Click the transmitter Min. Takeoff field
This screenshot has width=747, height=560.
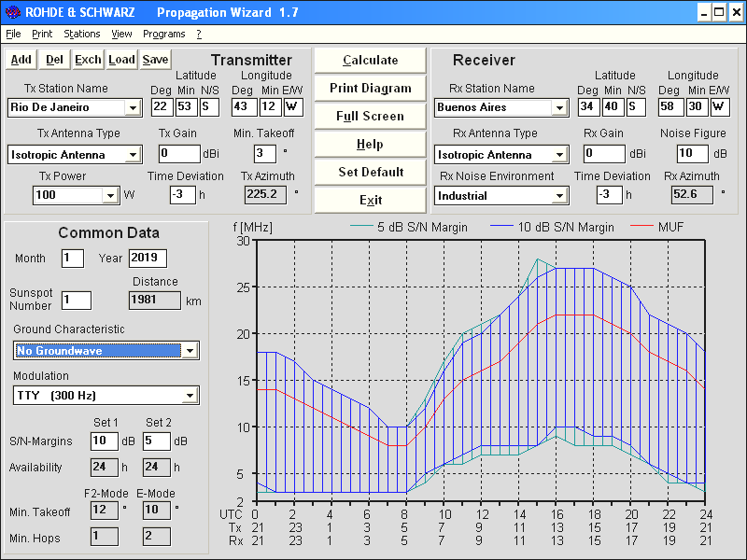coord(265,154)
